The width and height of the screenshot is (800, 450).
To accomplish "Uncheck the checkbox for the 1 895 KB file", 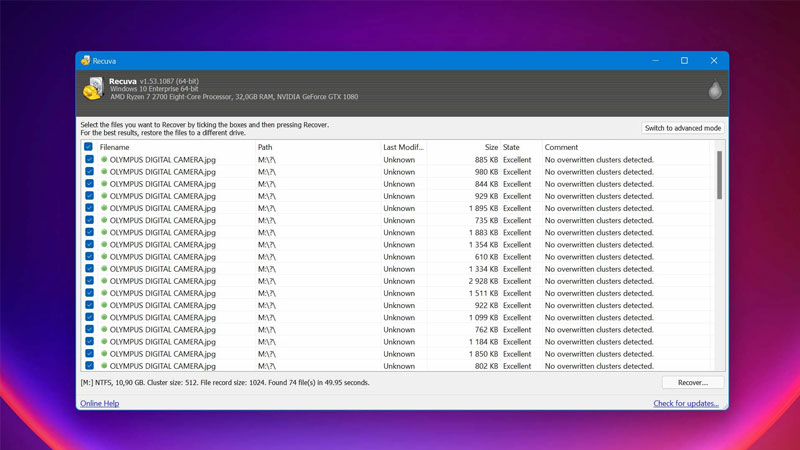I will point(89,208).
